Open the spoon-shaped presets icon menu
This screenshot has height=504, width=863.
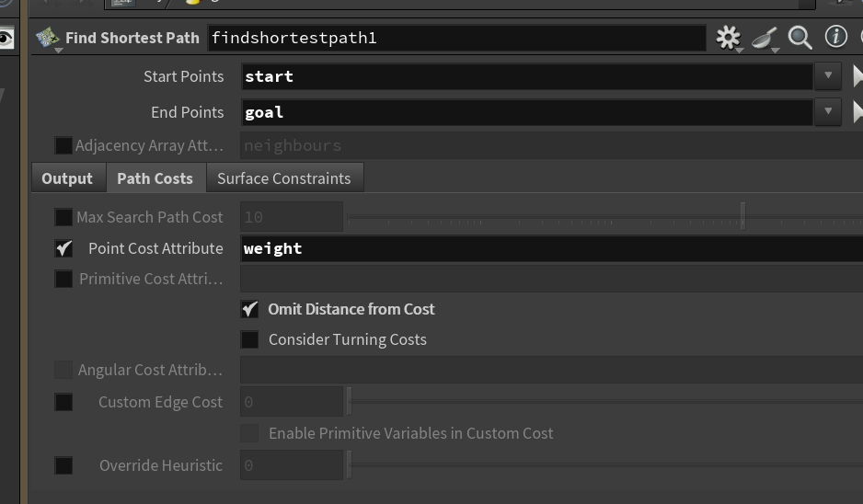click(765, 39)
